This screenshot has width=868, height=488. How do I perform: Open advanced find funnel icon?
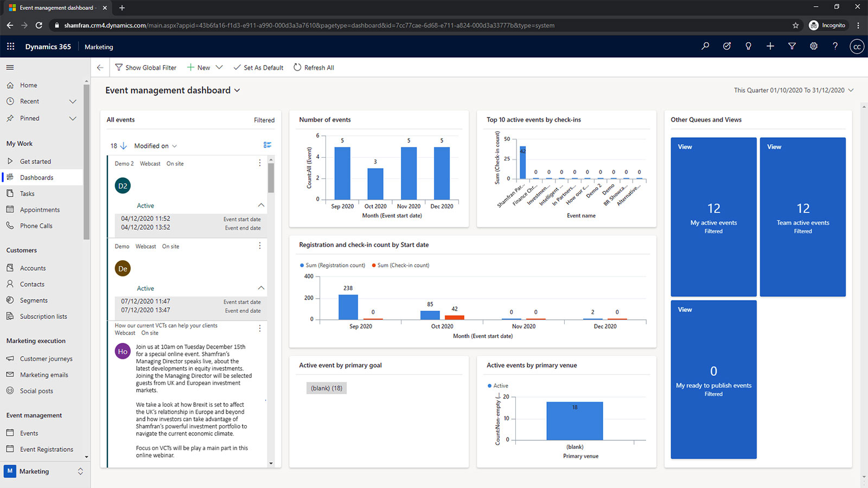pos(792,47)
